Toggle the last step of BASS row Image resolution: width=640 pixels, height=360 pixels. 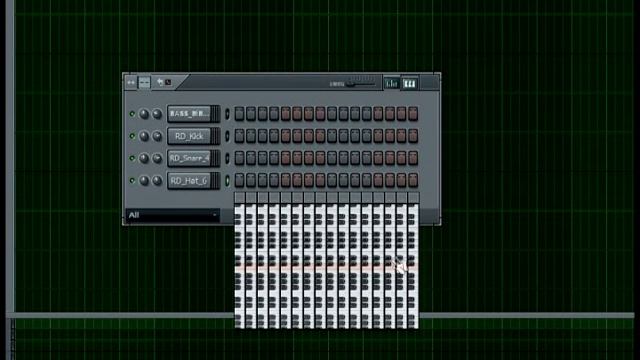(x=413, y=114)
